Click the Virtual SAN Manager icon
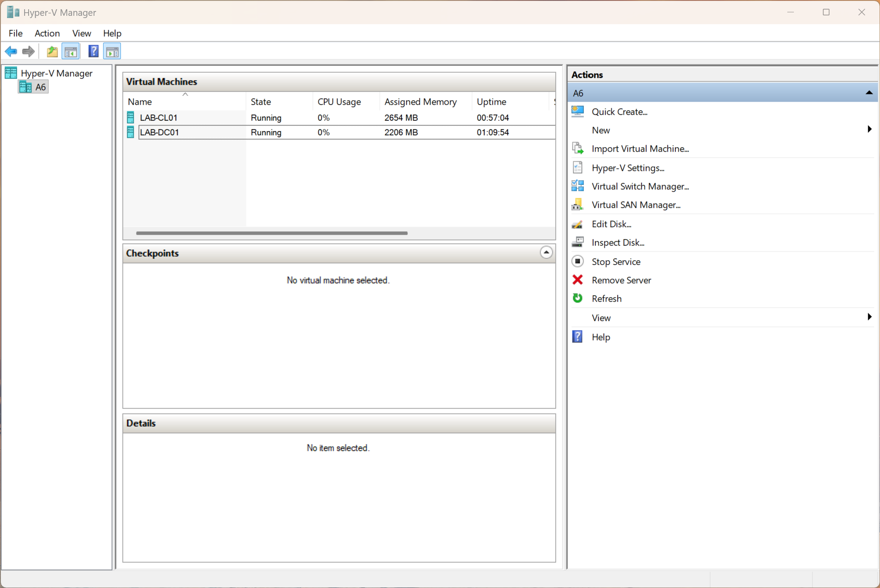Viewport: 880px width, 588px height. (x=578, y=205)
